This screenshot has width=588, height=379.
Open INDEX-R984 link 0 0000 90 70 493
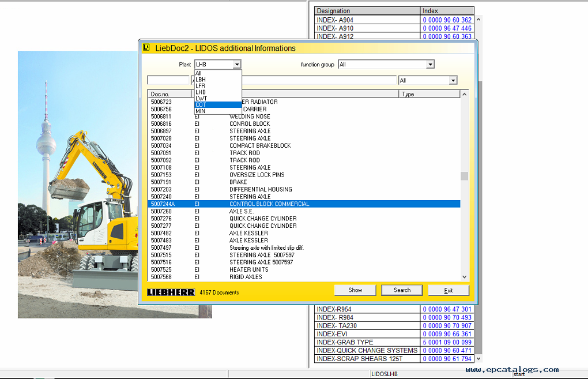[447, 317]
